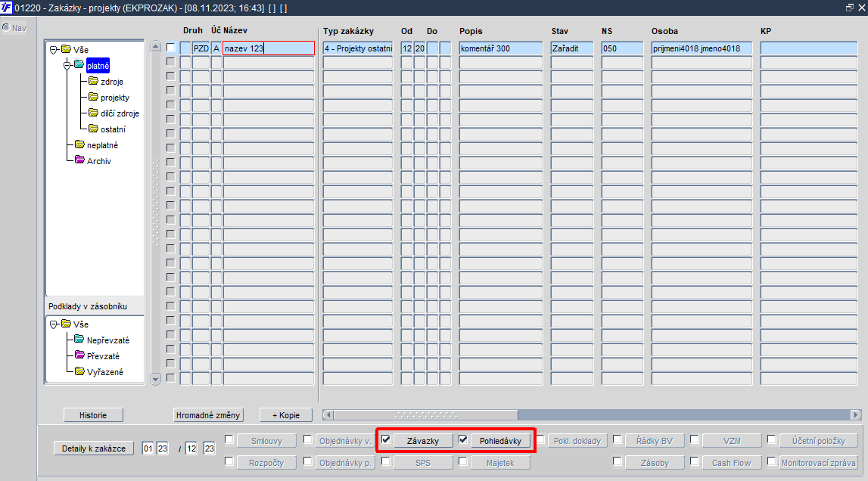Open the Archiv folder icon
868x481 pixels.
(79, 160)
